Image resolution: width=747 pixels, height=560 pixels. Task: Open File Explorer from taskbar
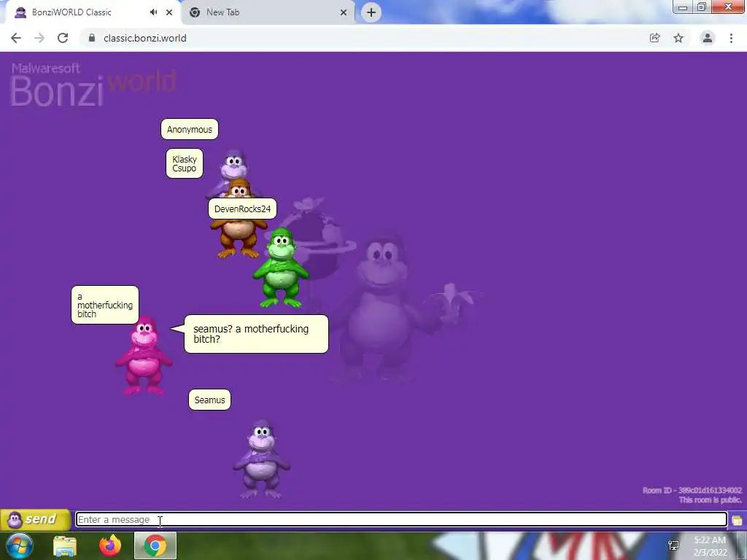[x=65, y=545]
